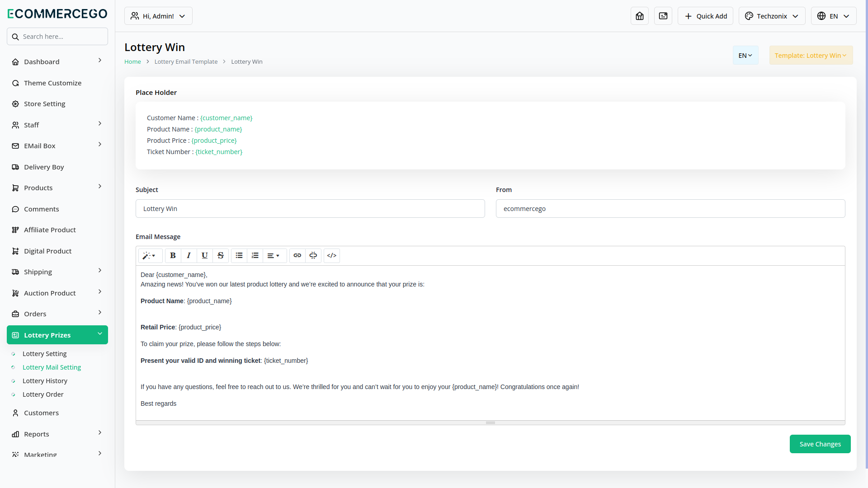
Task: Open template language EN selector
Action: [745, 55]
